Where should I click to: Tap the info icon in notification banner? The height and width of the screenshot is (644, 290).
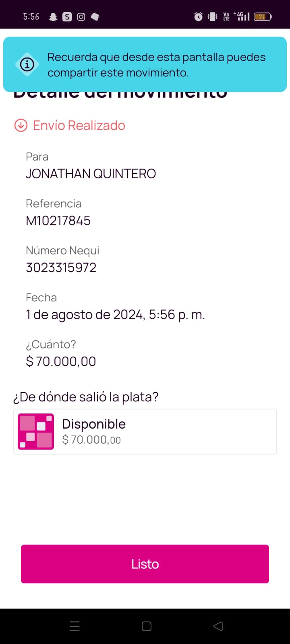point(27,64)
